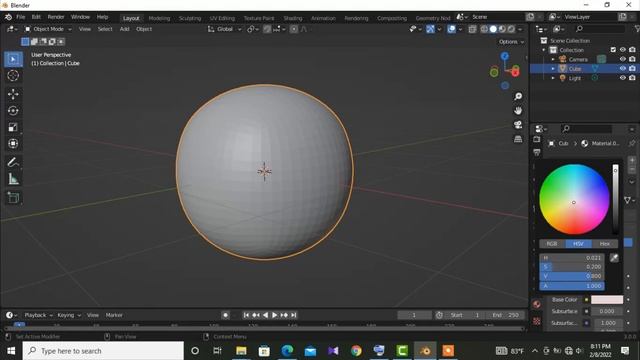
Task: Hide the Cube in viewport
Action: [x=622, y=69]
